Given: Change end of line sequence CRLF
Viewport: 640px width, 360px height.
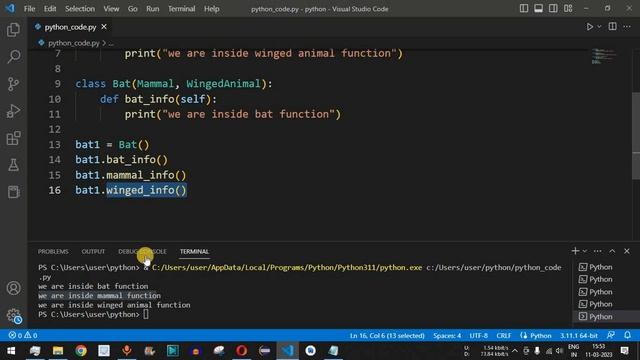Looking at the screenshot, I should pyautogui.click(x=504, y=336).
